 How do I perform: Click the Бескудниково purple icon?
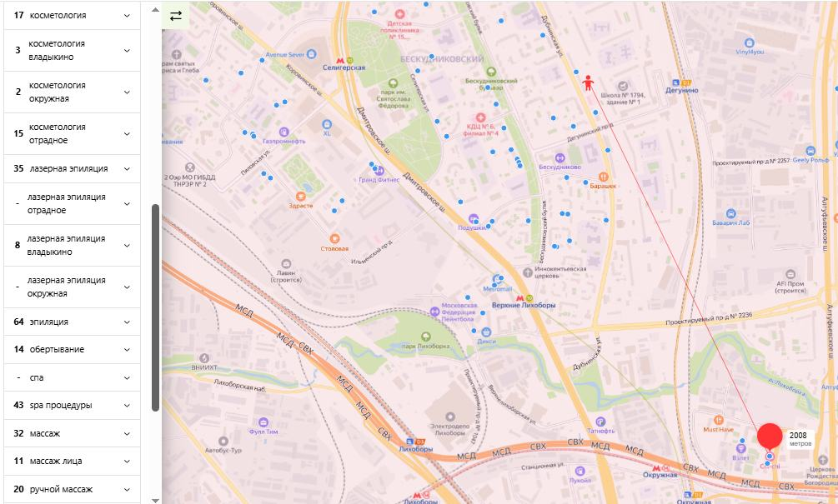pyautogui.click(x=560, y=158)
